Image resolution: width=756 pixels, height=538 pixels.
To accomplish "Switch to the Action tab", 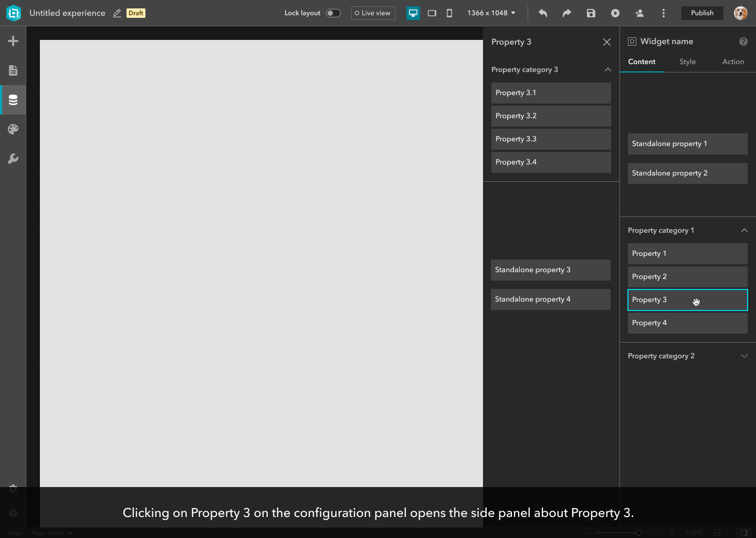I will 733,61.
